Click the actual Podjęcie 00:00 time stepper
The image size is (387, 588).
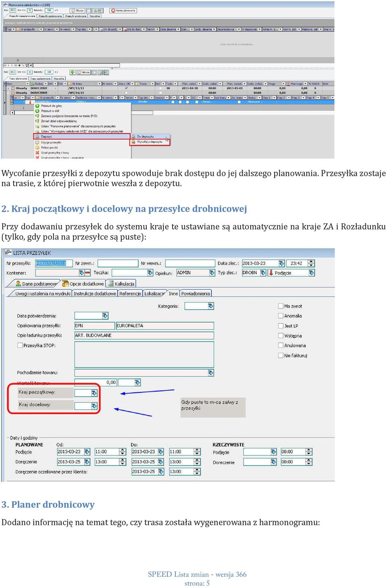pos(309,452)
